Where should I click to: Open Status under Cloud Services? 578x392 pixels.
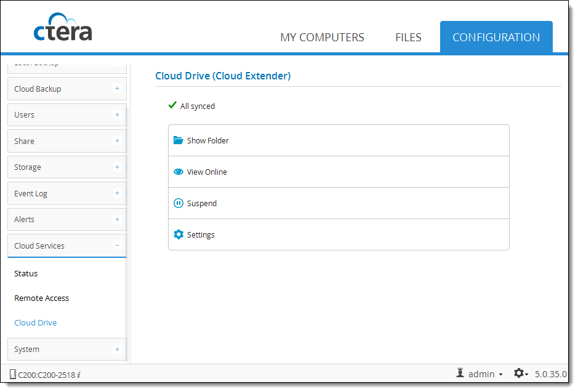(26, 273)
